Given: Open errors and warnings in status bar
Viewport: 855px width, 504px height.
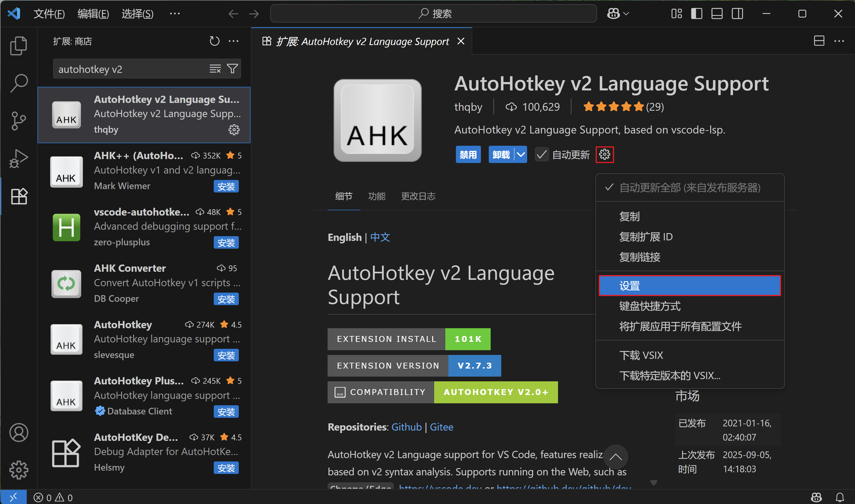Looking at the screenshot, I should click(x=53, y=497).
